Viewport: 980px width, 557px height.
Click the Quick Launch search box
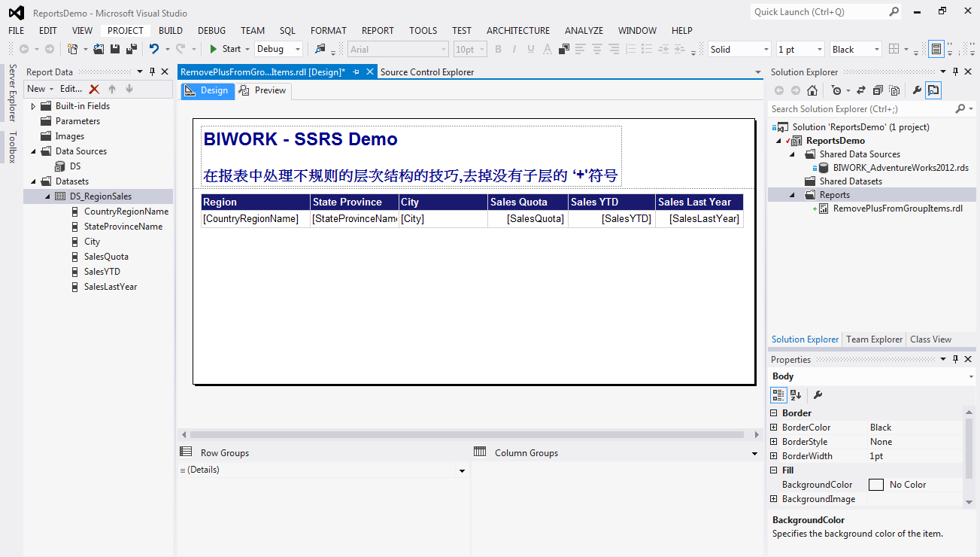tap(820, 12)
